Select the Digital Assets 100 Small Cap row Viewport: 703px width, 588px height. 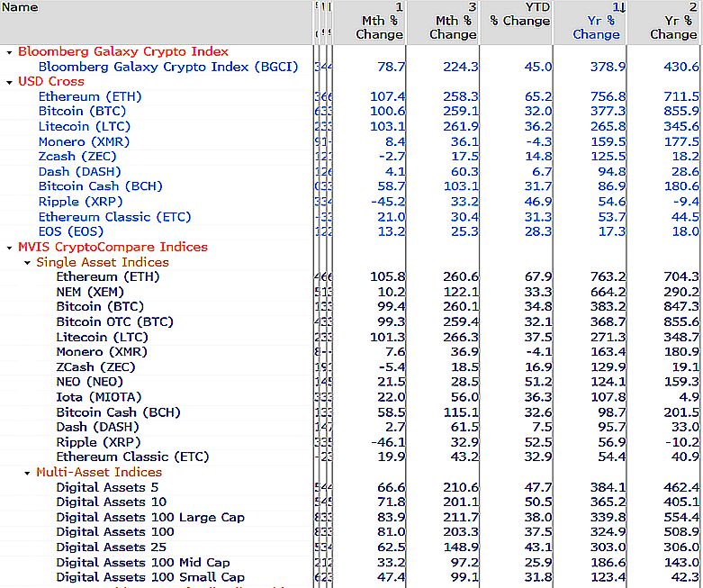click(150, 577)
